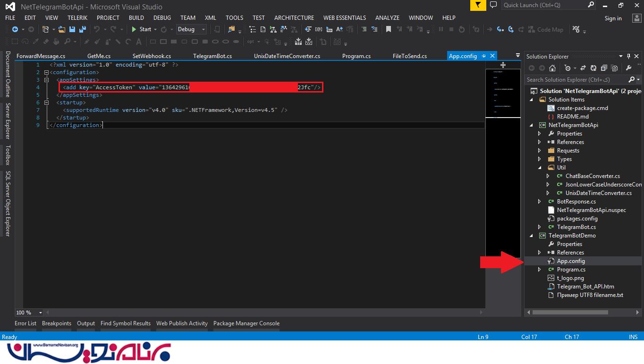This screenshot has width=644, height=364.
Task: Open the Output panel tab
Action: pos(86,323)
